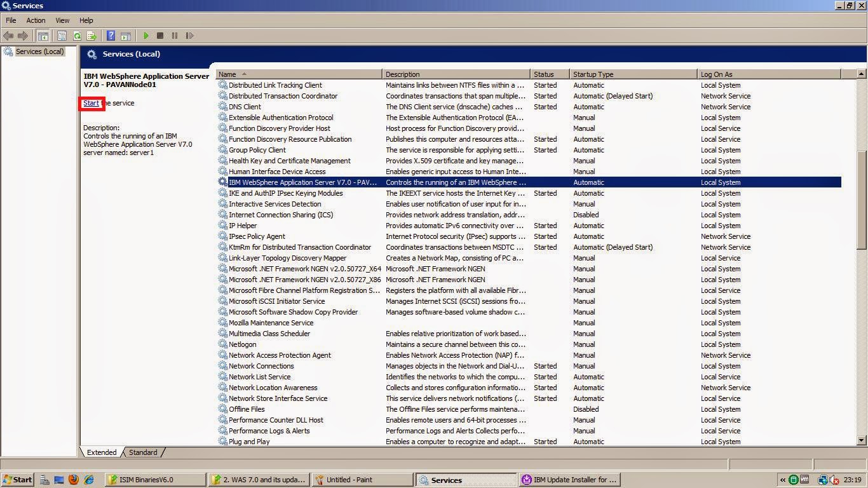Export the services list
This screenshot has width=868, height=488.
(91, 36)
